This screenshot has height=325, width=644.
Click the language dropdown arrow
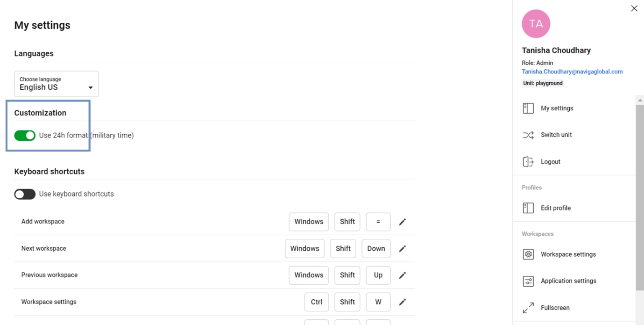91,87
